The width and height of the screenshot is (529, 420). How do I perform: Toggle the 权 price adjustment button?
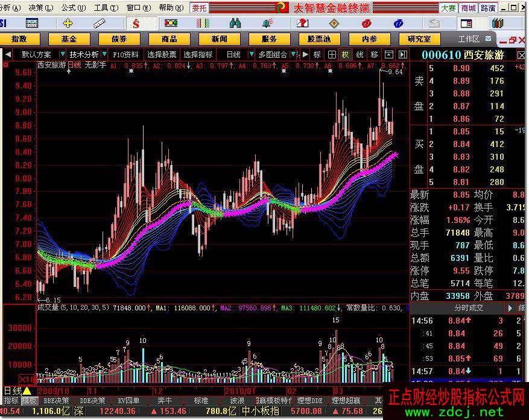(345, 54)
